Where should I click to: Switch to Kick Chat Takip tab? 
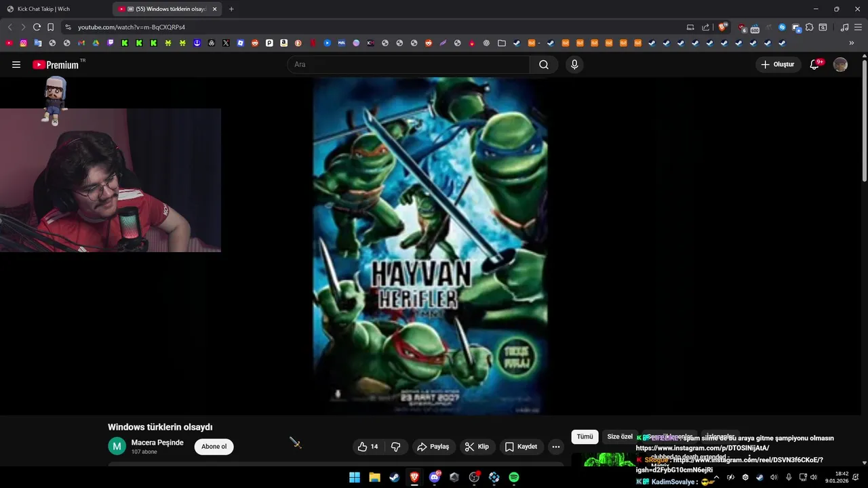pyautogui.click(x=54, y=9)
